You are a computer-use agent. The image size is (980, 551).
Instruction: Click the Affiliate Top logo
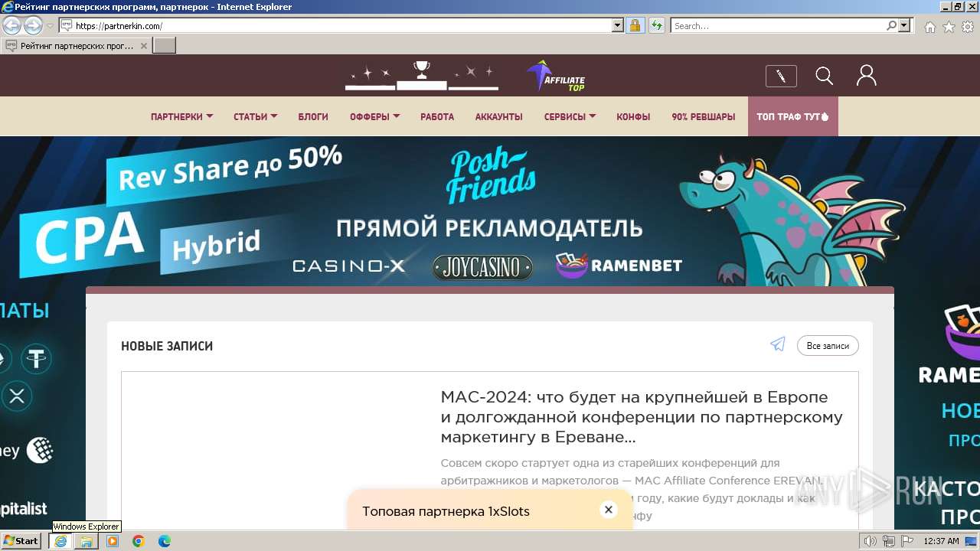point(556,76)
